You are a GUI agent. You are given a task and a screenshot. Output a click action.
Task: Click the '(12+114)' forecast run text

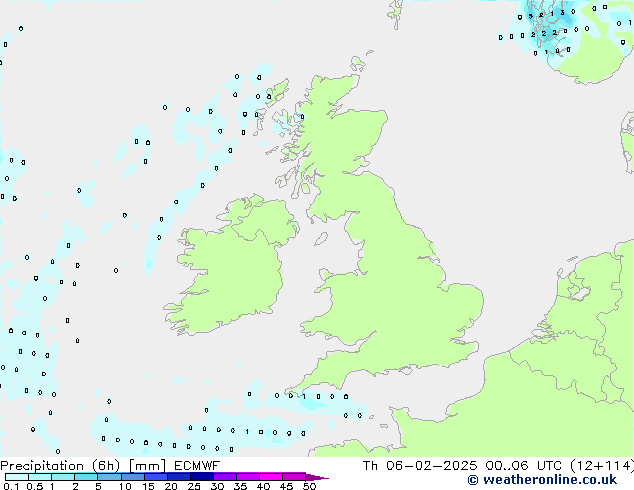click(x=602, y=466)
